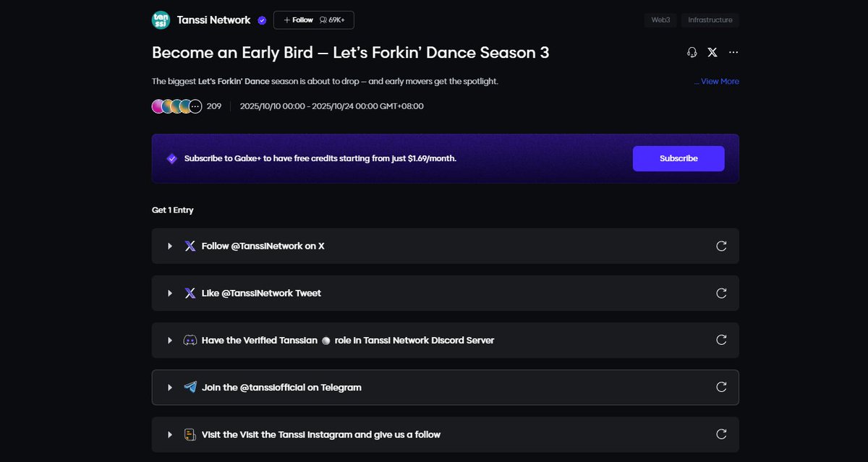Refresh the Join @tanssiofficial Telegram task
This screenshot has height=462, width=868.
pyautogui.click(x=721, y=387)
